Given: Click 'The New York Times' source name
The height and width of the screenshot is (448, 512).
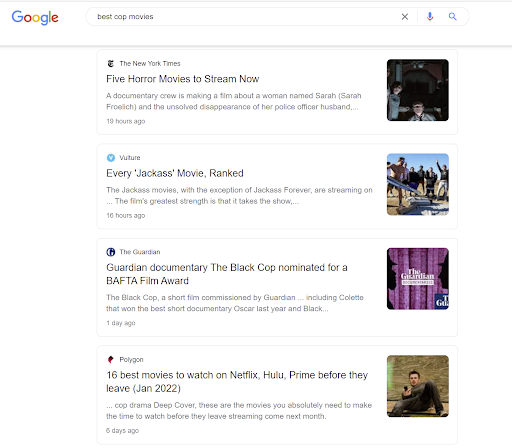Looking at the screenshot, I should coord(150,63).
